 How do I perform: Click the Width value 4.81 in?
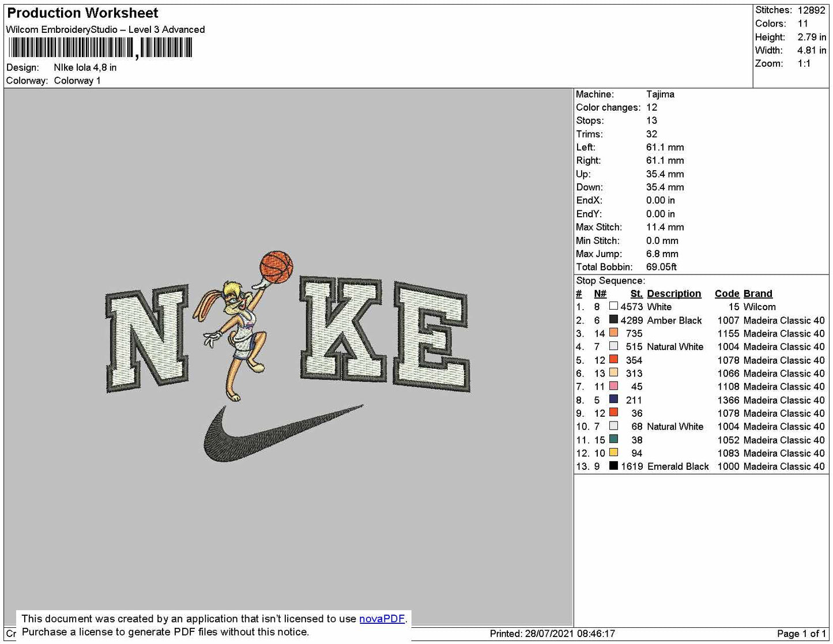(812, 50)
